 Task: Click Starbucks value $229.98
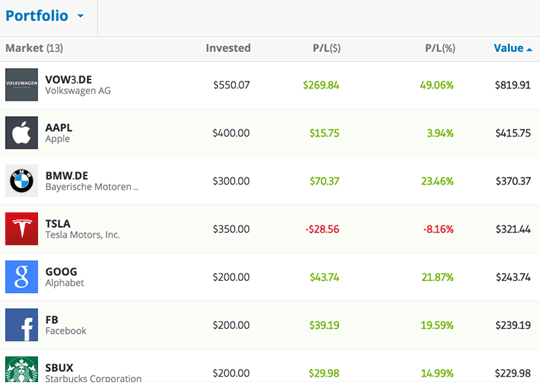coord(513,373)
